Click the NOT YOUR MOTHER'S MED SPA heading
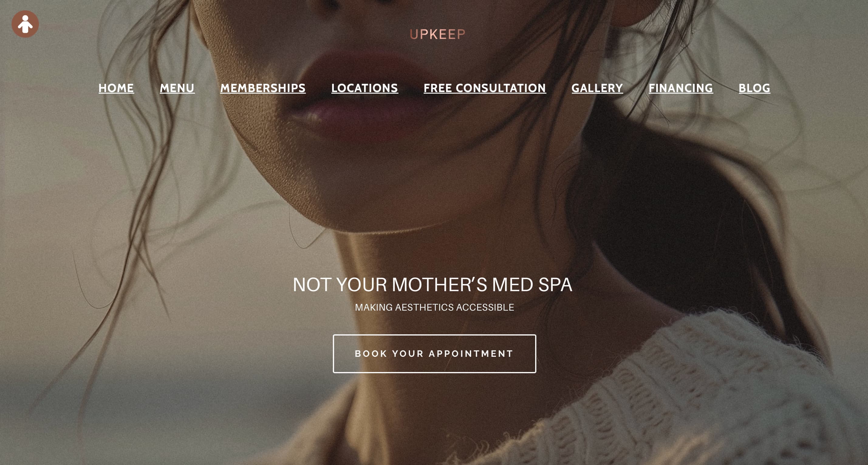This screenshot has height=465, width=868. 432,284
